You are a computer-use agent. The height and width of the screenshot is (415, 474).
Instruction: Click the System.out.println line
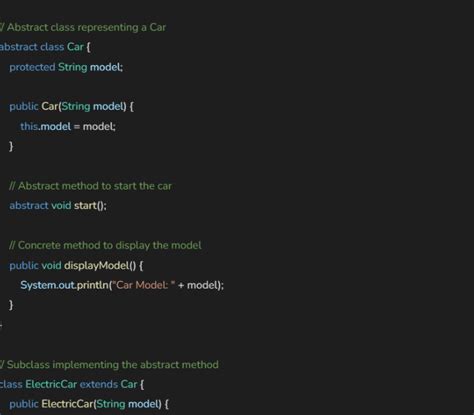[122, 285]
